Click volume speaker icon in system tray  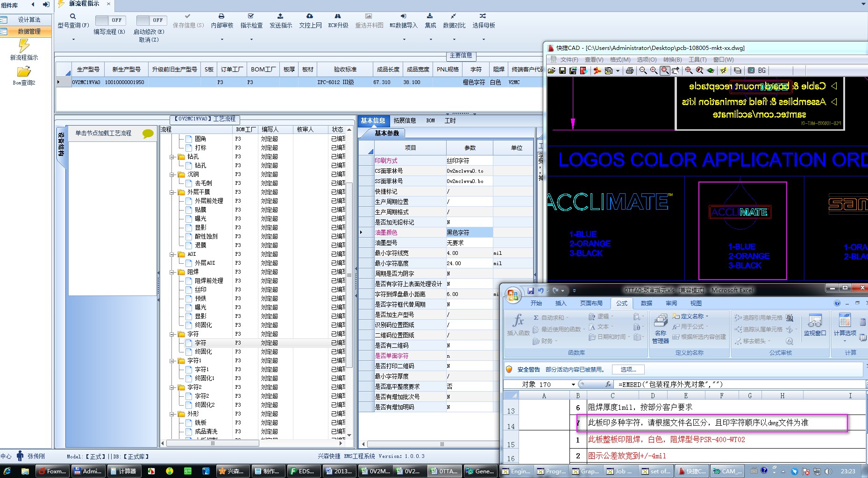click(828, 471)
